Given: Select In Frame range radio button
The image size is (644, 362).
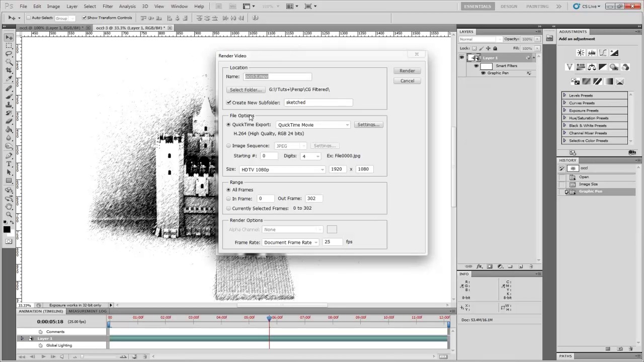Looking at the screenshot, I should (228, 199).
